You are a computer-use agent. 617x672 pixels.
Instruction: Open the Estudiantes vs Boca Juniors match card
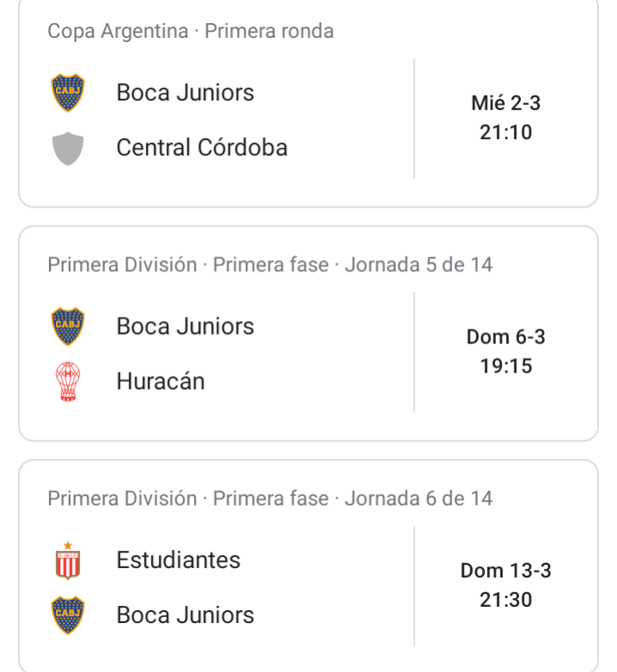pyautogui.click(x=309, y=566)
